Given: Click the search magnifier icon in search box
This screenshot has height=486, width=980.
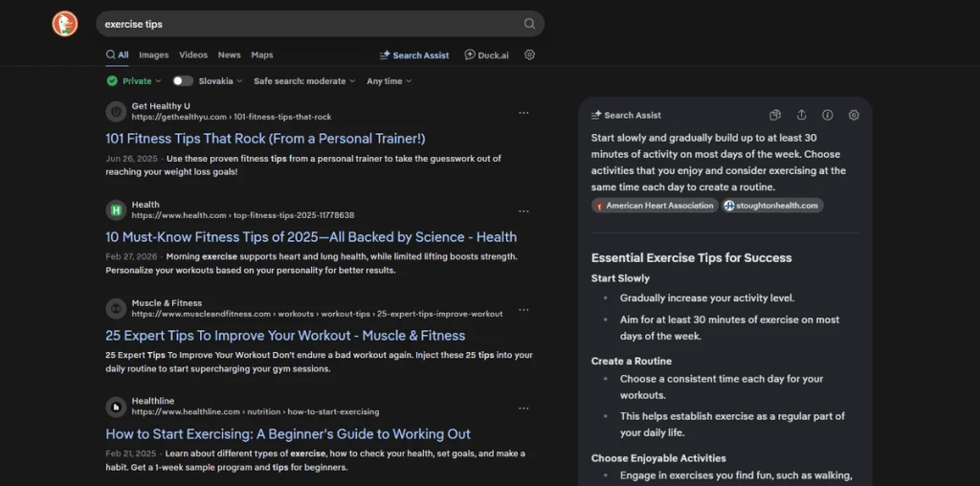Looking at the screenshot, I should [x=529, y=24].
